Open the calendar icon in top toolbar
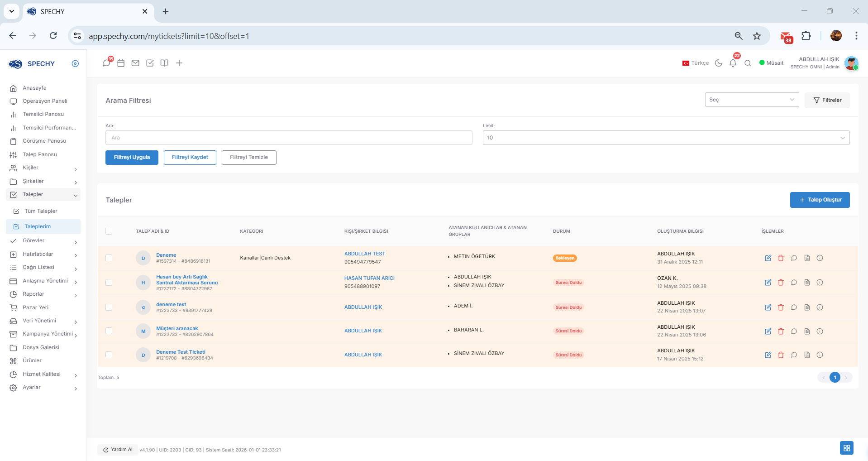868x461 pixels. tap(121, 63)
